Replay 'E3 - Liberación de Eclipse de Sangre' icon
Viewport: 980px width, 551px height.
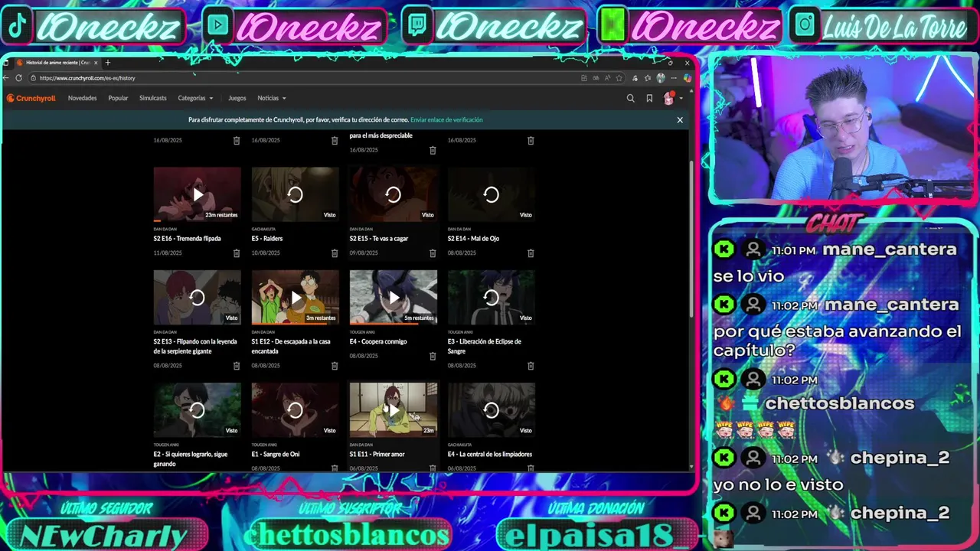[492, 298]
